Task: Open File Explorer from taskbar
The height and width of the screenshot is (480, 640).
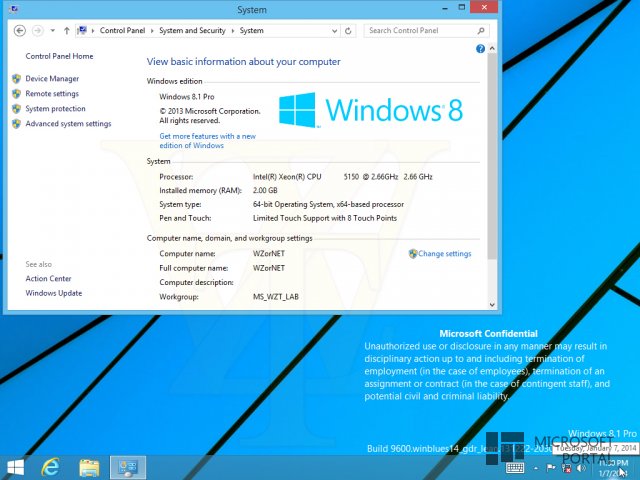Action: tap(89, 468)
